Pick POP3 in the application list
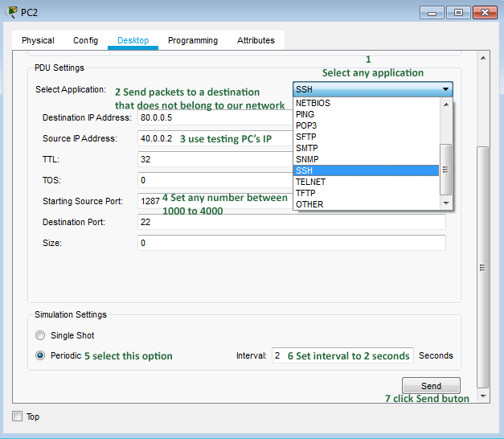Viewport: 504px width, 439px height. (366, 125)
